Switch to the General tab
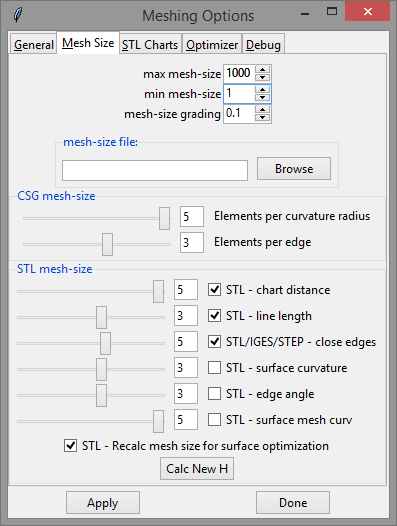The height and width of the screenshot is (526, 397). click(x=34, y=45)
